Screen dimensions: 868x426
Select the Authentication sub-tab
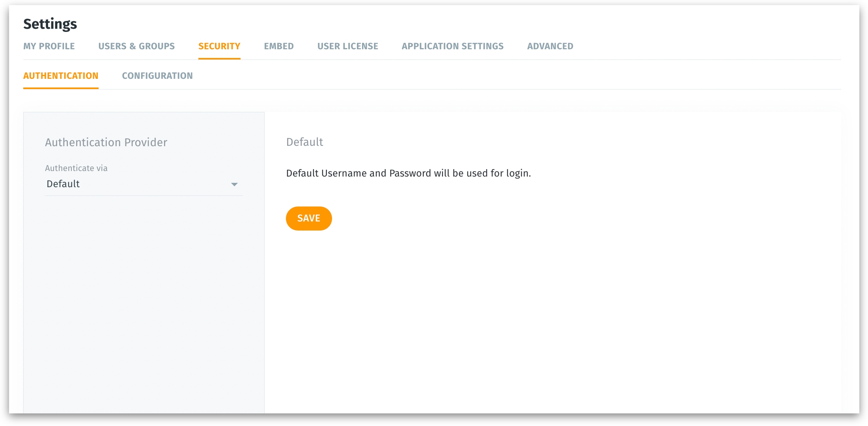(x=61, y=76)
